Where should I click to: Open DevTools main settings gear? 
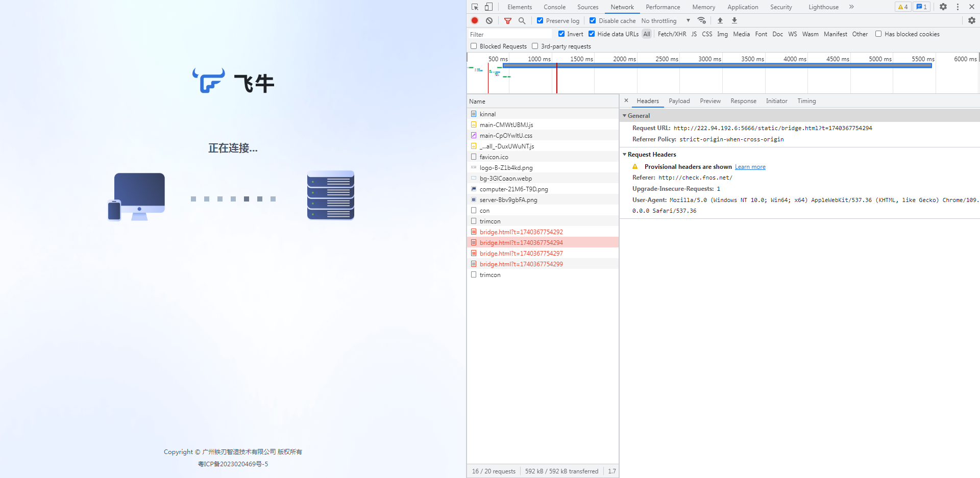tap(943, 7)
